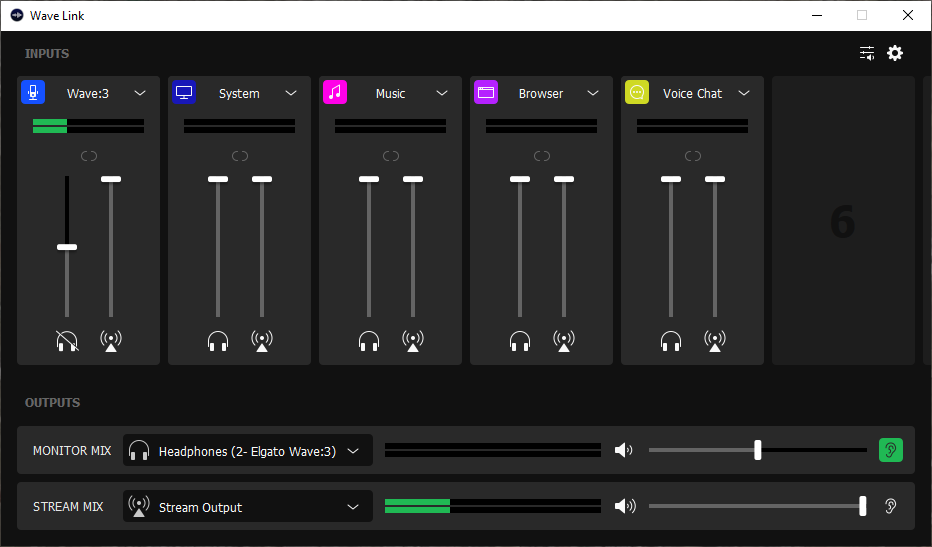Click the Voice Chat bubble channel icon
This screenshot has width=932, height=547.
pos(637,93)
